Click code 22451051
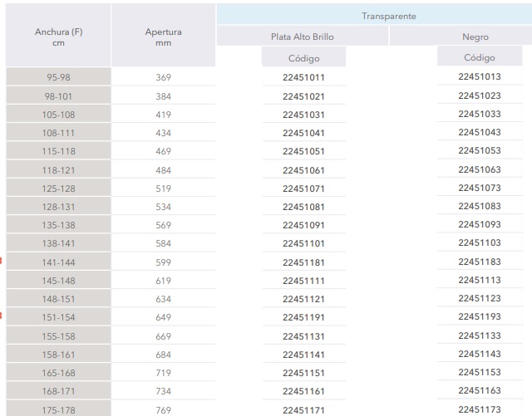This screenshot has height=416, width=532. point(303,151)
